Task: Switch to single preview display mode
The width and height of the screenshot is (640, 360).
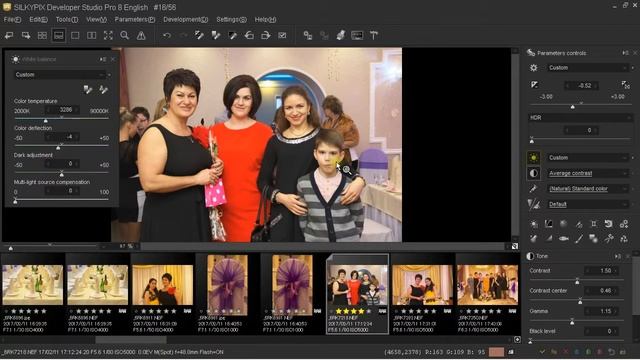Action: [75, 36]
